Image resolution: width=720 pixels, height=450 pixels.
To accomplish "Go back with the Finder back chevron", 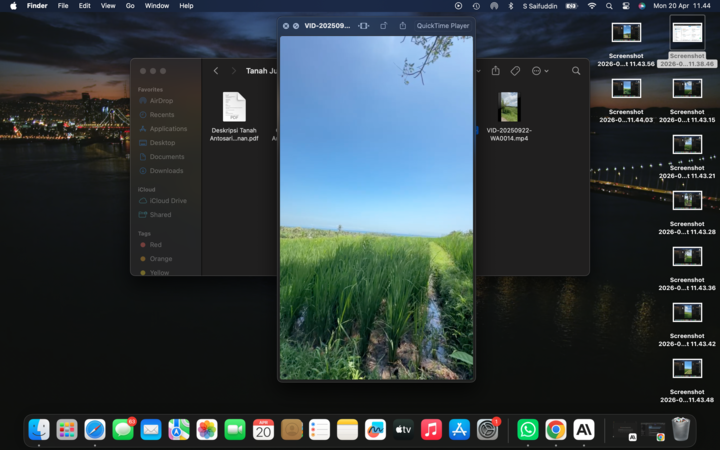I will coord(216,71).
